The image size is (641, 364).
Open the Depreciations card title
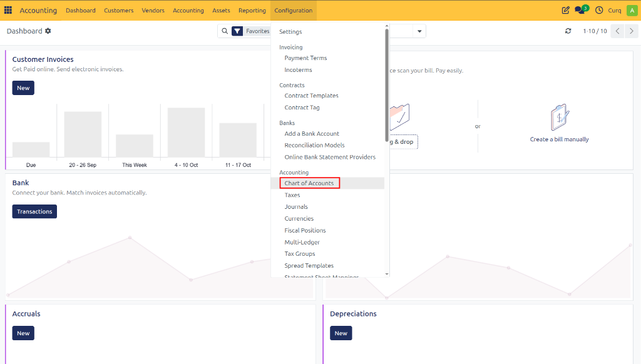pos(353,314)
